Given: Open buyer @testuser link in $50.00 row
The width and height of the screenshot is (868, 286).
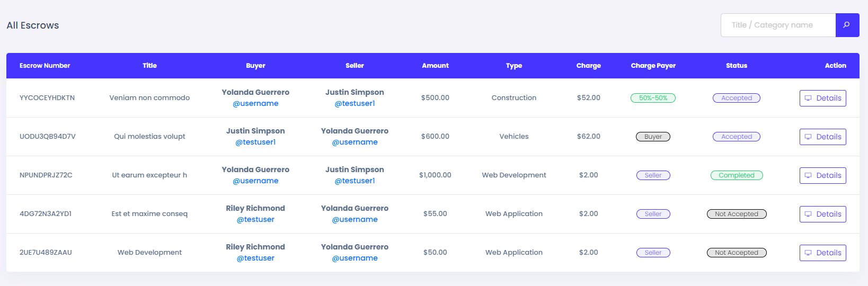Looking at the screenshot, I should click(x=255, y=258).
